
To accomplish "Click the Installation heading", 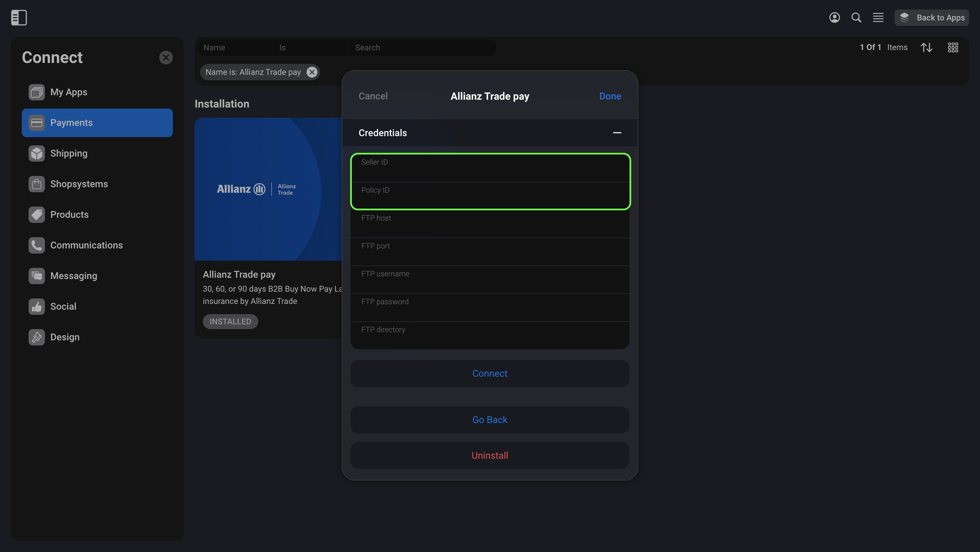I will pyautogui.click(x=222, y=104).
